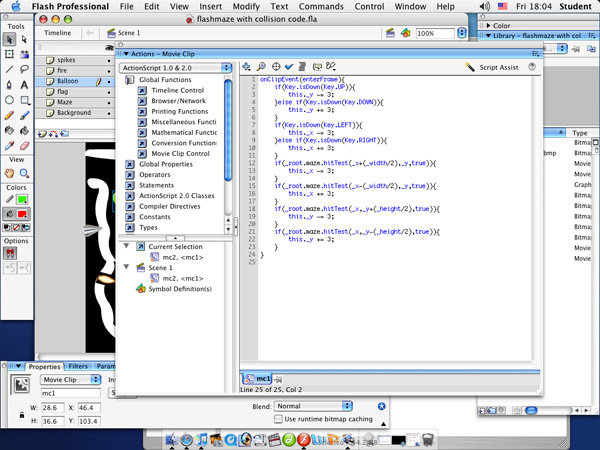Switch to the Filters tab
This screenshot has height=450, width=600.
(78, 366)
